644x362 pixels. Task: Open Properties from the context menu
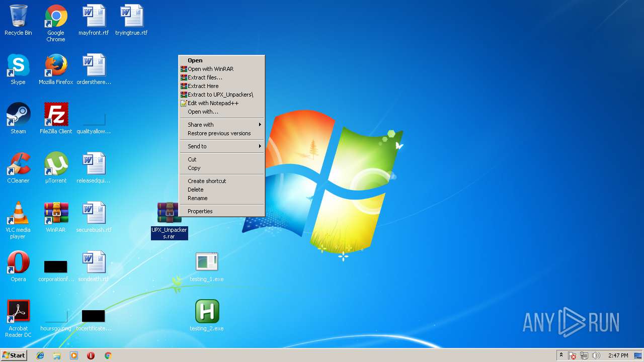point(221,211)
